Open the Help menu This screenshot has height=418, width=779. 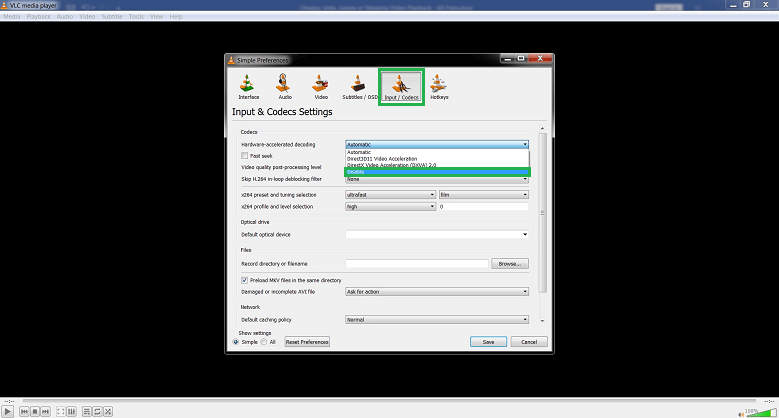click(x=176, y=16)
